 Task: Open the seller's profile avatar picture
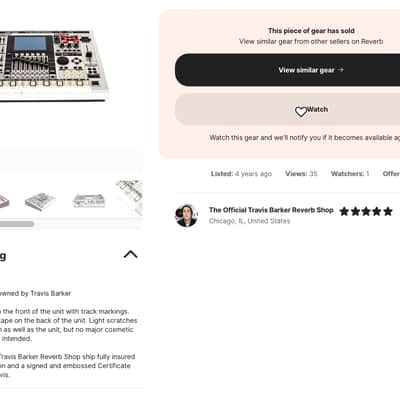coord(186,216)
